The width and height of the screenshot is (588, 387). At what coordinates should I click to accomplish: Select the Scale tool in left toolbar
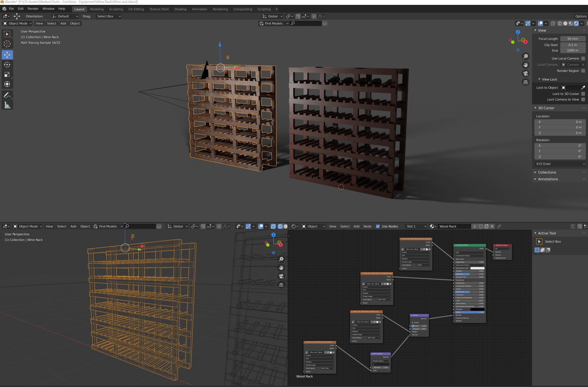click(x=7, y=74)
